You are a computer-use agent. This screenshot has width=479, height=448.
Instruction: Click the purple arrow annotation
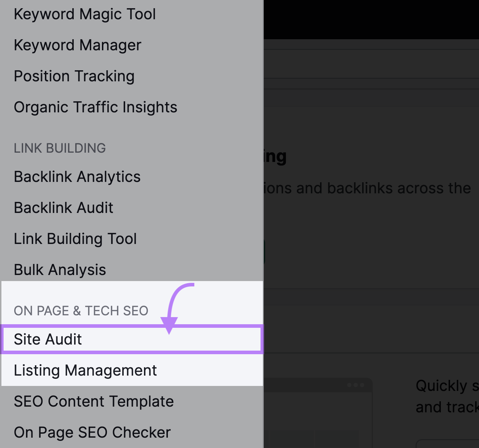[x=175, y=307]
